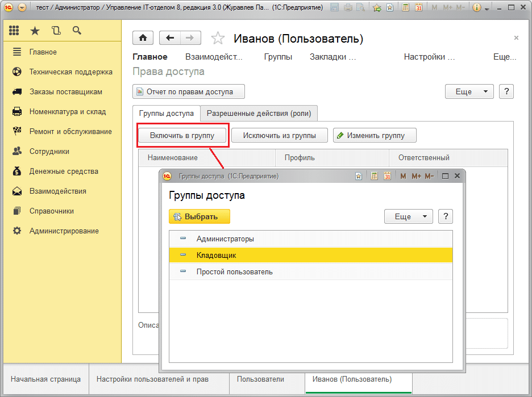
Task: Click favorites link icon in Группы доступа dialog
Action: tap(359, 176)
